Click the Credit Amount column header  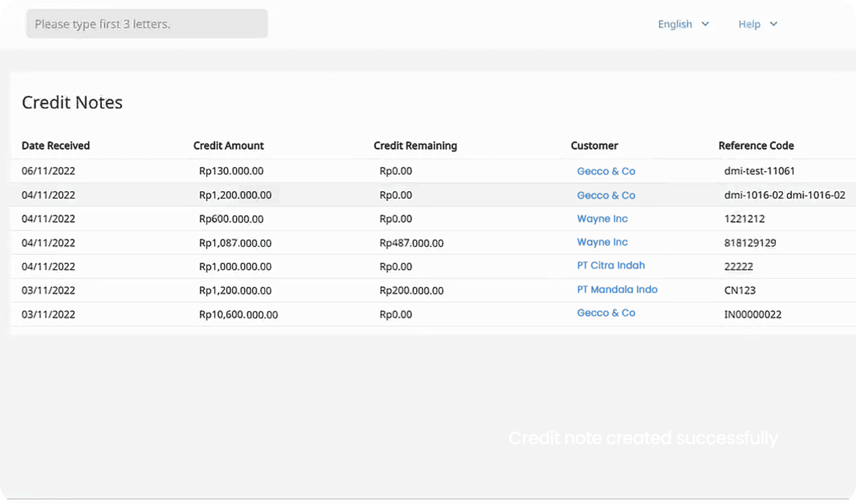[x=228, y=146]
